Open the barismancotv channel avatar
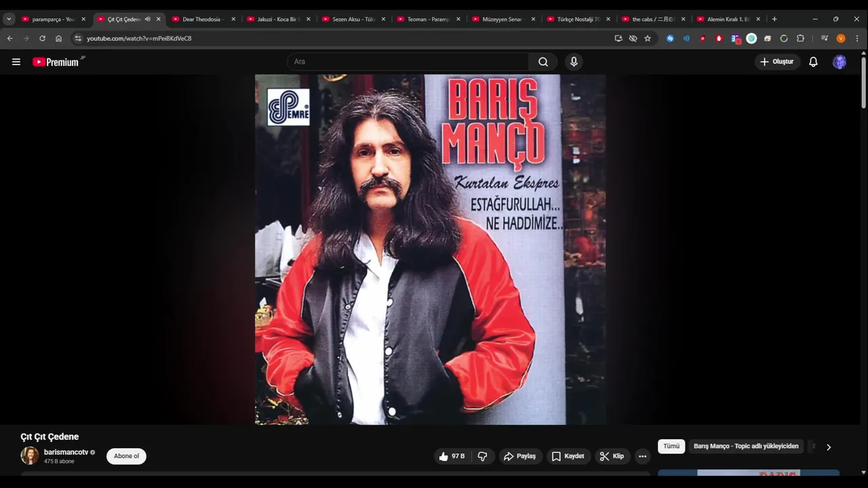 coord(29,455)
